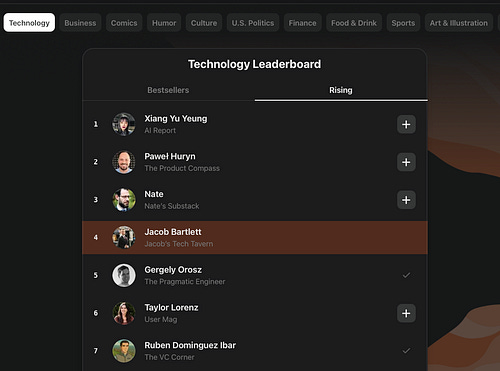
Task: Open The VC Corner publication
Action: click(x=169, y=357)
